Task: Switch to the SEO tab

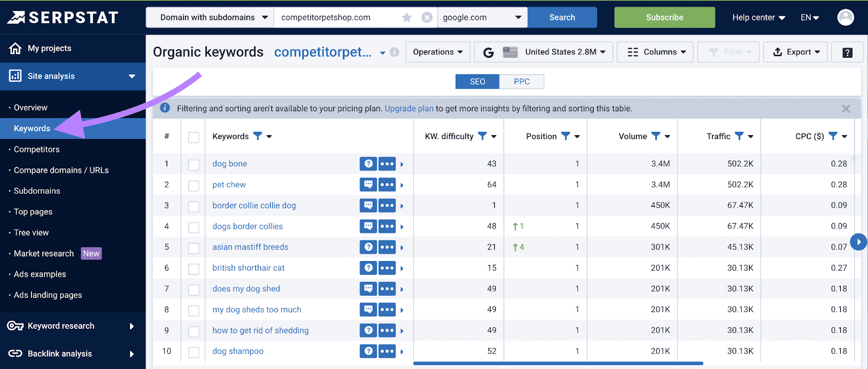Action: [477, 81]
